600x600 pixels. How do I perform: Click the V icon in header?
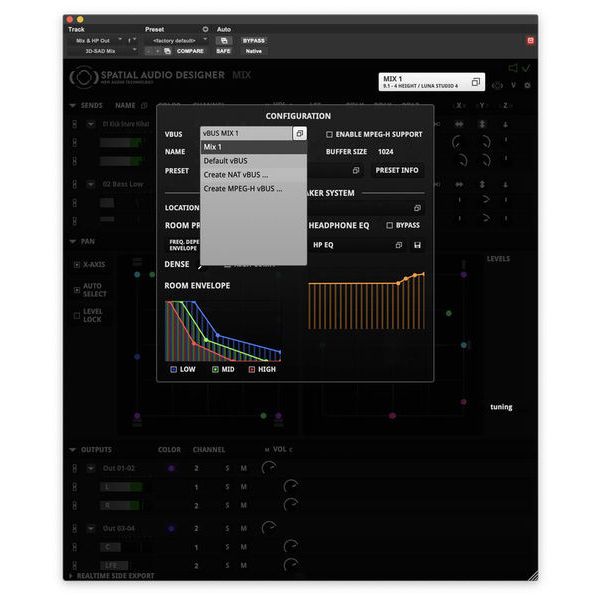[x=513, y=85]
